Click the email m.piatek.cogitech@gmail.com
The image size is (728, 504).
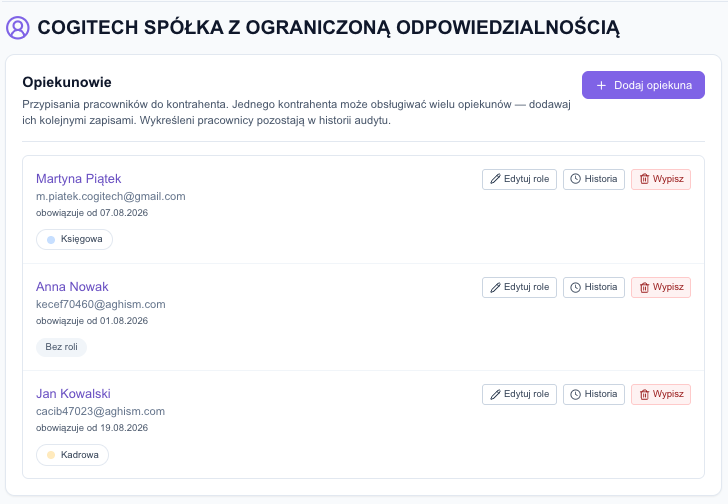[x=110, y=196]
